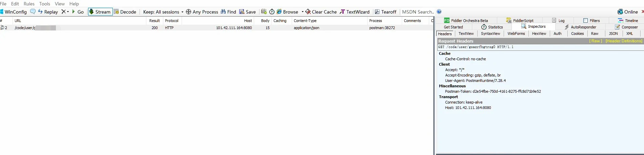Image resolution: width=644 pixels, height=155 pixels.
Task: Click the camera screenshot icon
Action: pos(264,12)
